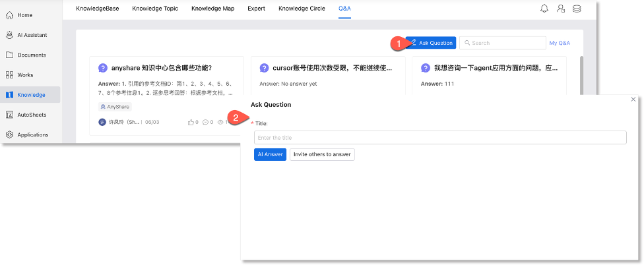The width and height of the screenshot is (644, 265).
Task: Open the Works section icon
Action: click(10, 74)
